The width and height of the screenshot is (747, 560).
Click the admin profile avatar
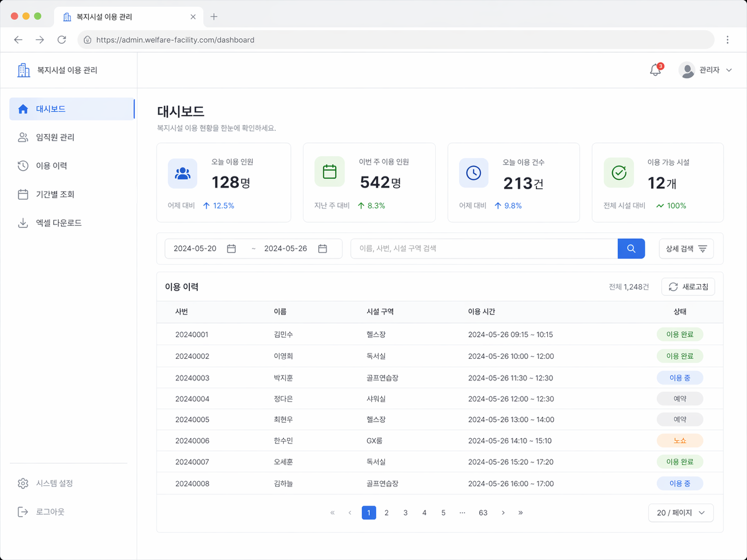click(687, 70)
